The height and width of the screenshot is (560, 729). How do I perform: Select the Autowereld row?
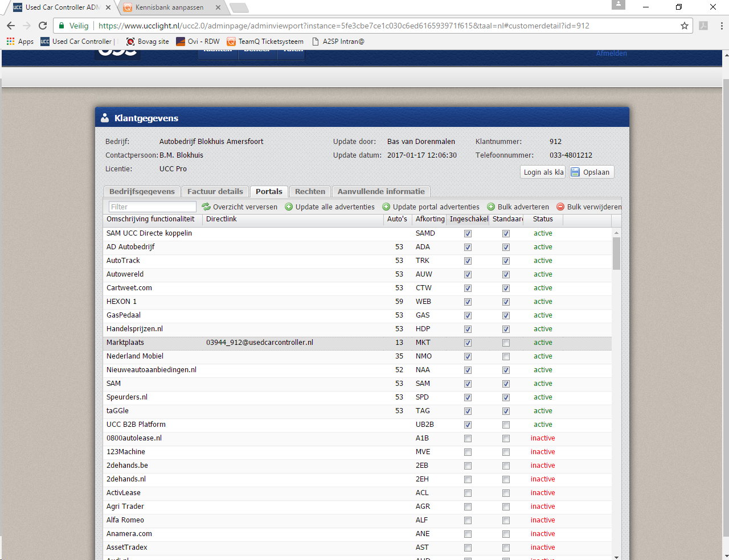[358, 274]
